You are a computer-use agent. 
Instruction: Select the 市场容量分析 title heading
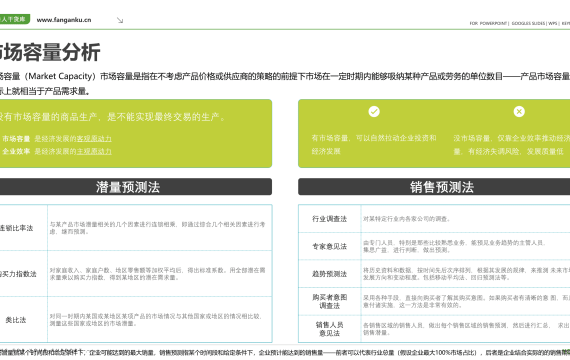point(50,52)
